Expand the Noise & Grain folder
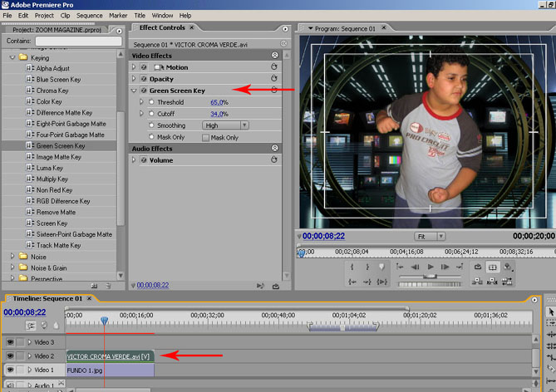 pos(12,268)
